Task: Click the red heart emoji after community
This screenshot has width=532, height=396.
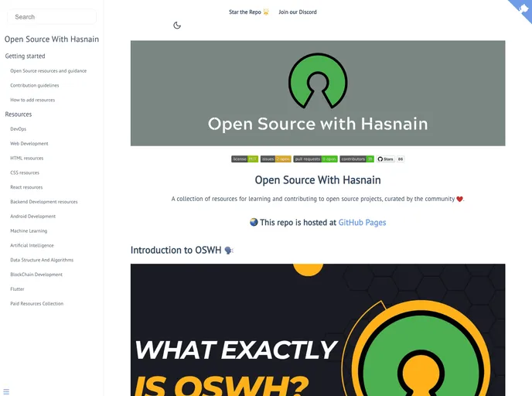Action: coord(459,199)
